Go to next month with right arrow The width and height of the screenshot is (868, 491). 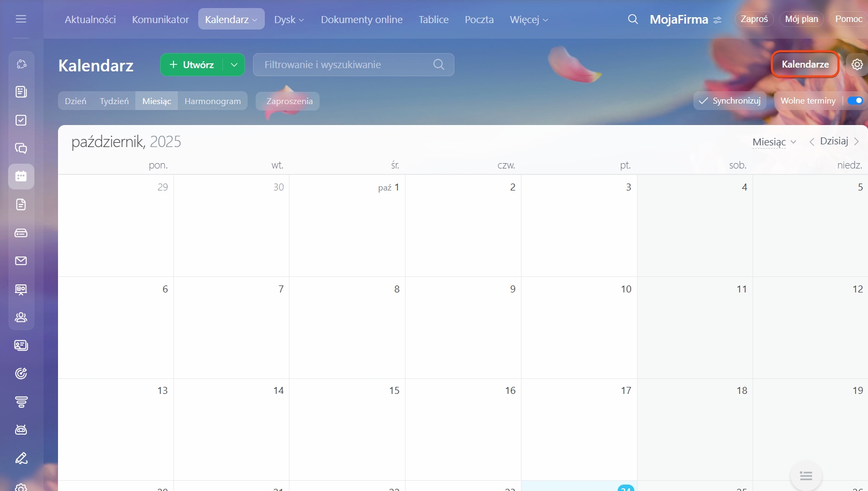coord(857,142)
